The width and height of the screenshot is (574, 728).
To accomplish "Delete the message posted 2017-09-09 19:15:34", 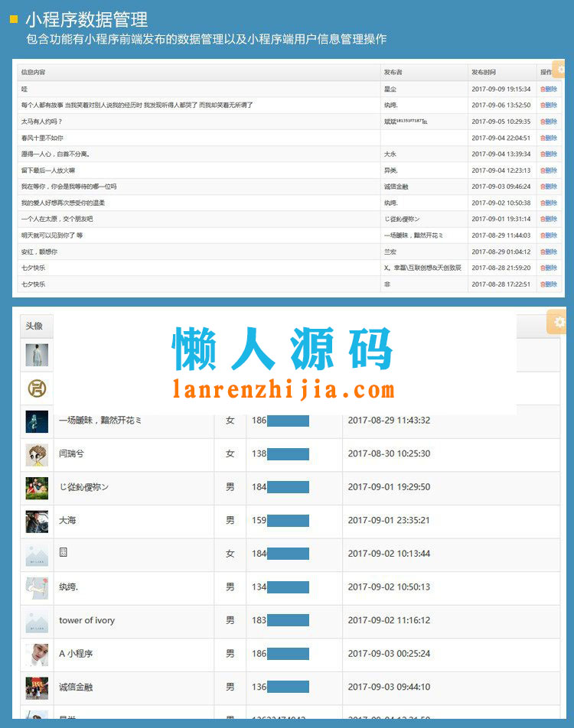I will click(x=549, y=89).
